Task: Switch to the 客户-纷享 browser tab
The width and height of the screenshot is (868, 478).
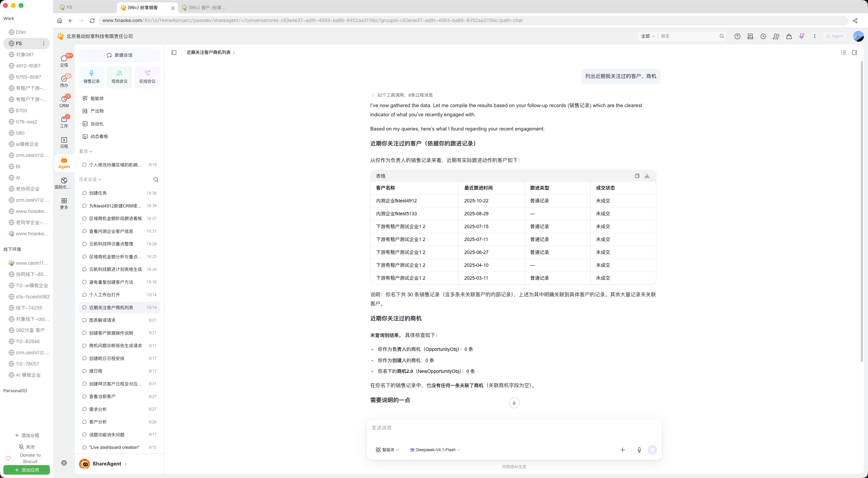Action: (208, 7)
